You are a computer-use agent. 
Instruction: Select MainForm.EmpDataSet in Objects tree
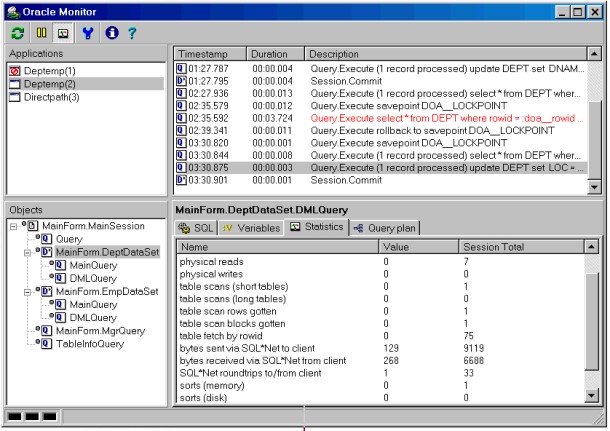[107, 292]
